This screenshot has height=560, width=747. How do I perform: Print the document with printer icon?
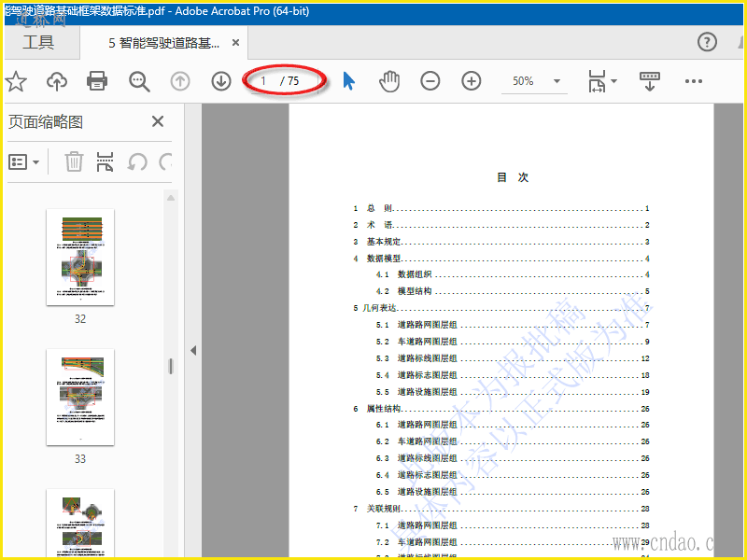[97, 81]
